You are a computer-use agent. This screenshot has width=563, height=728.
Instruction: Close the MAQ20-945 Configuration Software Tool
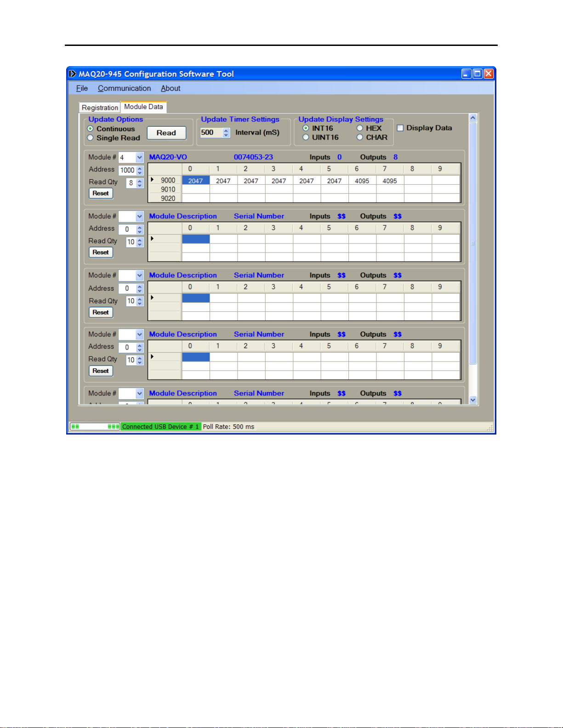point(489,73)
